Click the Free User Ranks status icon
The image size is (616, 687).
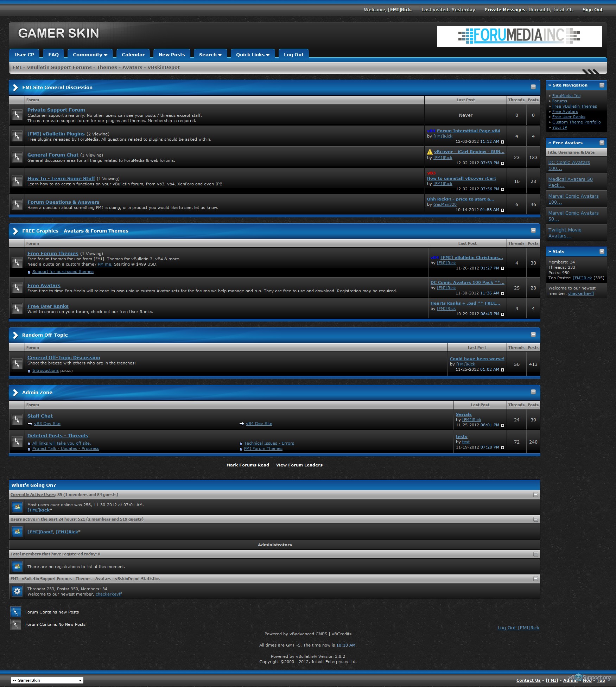click(x=17, y=308)
